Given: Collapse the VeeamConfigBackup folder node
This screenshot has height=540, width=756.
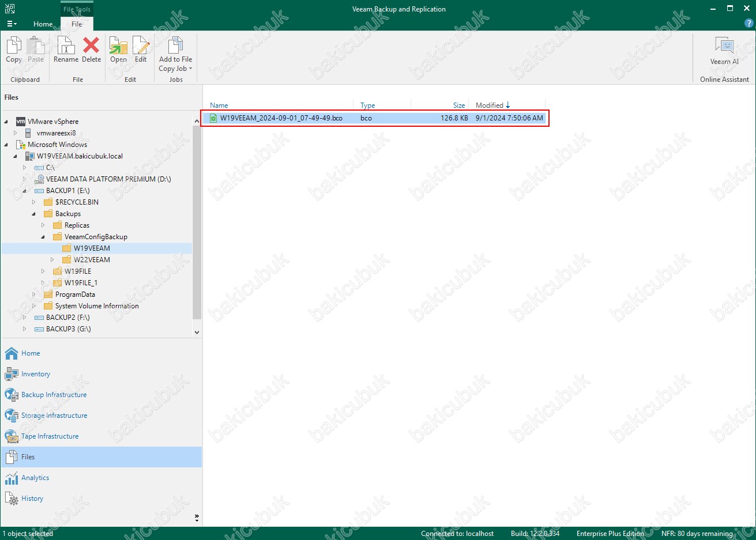Looking at the screenshot, I should pos(43,237).
